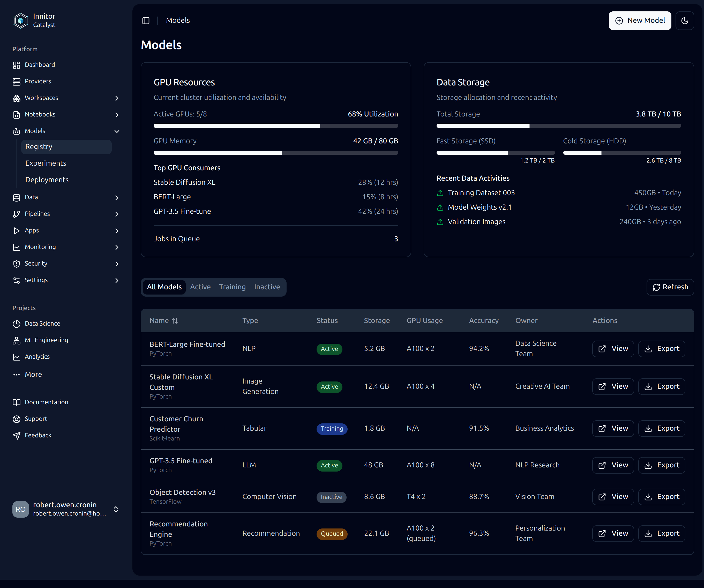Open Support lifebuoy icon
Viewport: 704px width, 588px height.
click(17, 419)
